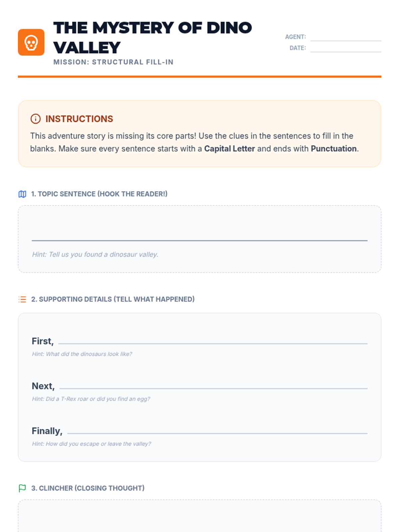
Task: Click the map icon beside Topic Sentence
Action: (x=22, y=194)
